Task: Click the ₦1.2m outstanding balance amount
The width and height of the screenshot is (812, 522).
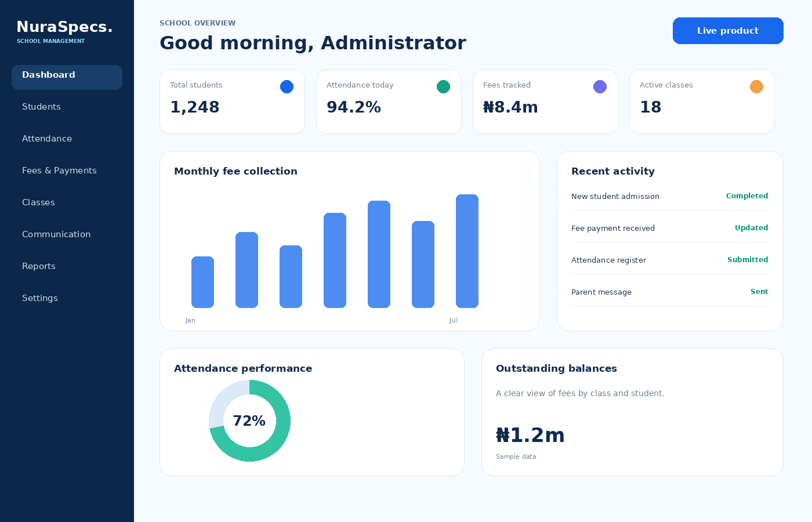Action: click(x=530, y=435)
